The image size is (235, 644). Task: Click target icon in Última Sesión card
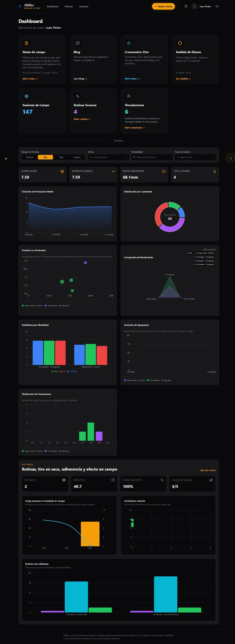[62, 171]
